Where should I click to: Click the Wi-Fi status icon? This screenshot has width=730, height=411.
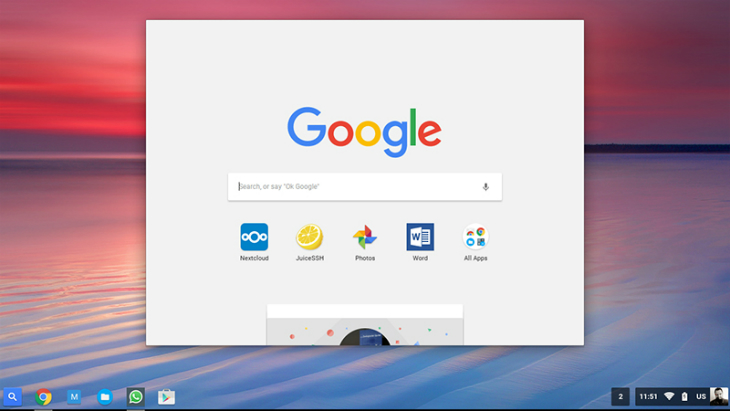pyautogui.click(x=669, y=397)
